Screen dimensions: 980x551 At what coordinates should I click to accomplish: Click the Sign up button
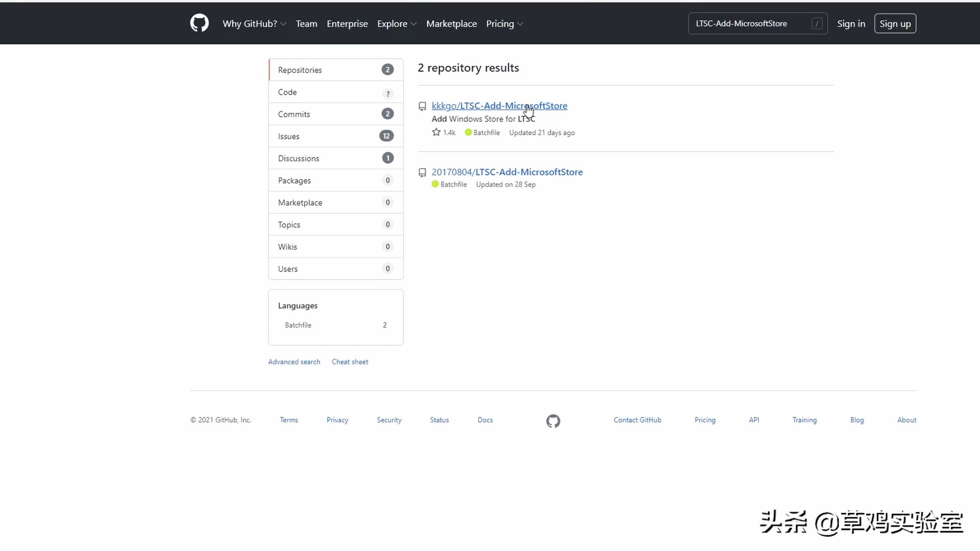click(895, 23)
